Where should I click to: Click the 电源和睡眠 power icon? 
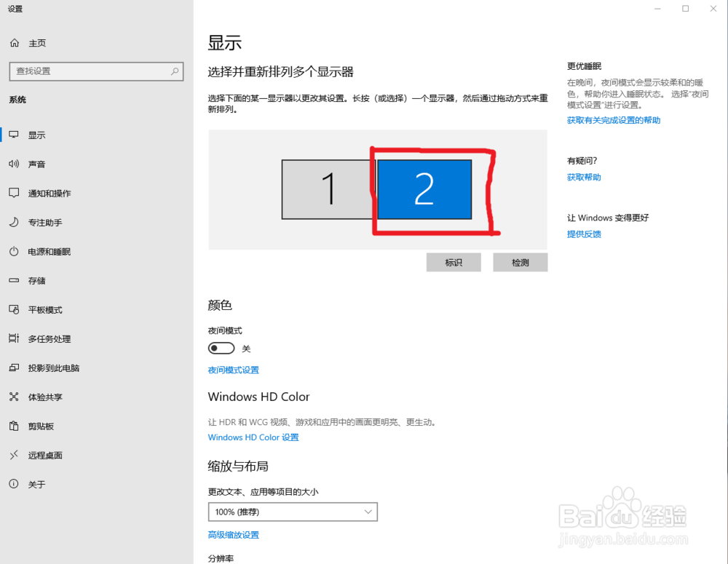tap(14, 252)
